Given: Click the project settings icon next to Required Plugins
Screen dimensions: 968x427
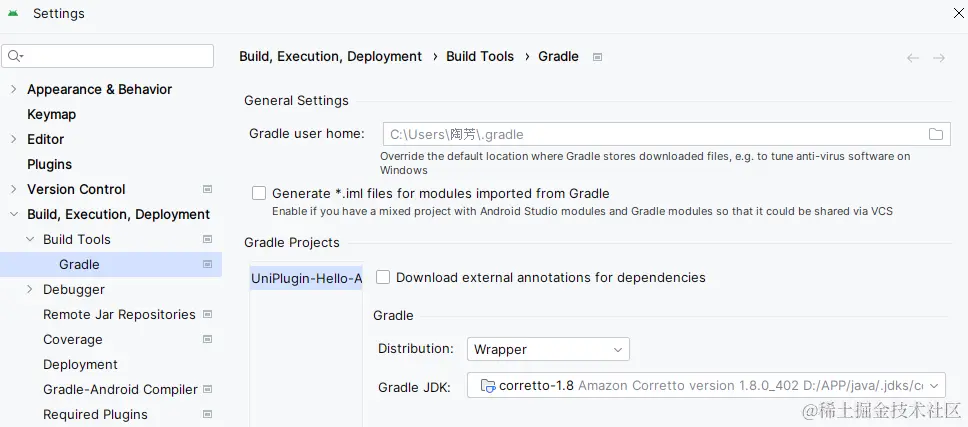Looking at the screenshot, I should 208,414.
